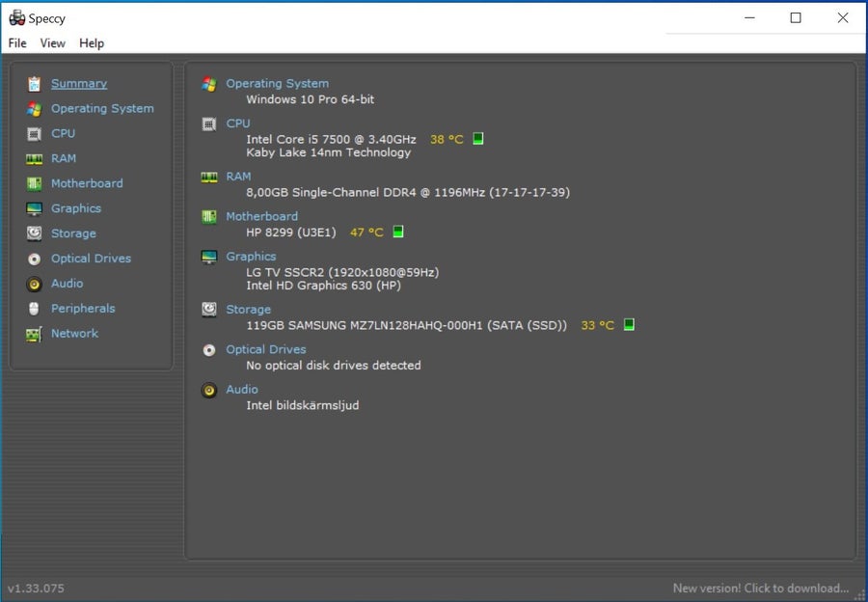Click the Peripherals mouse icon in sidebar
This screenshot has width=868, height=602.
click(x=35, y=309)
